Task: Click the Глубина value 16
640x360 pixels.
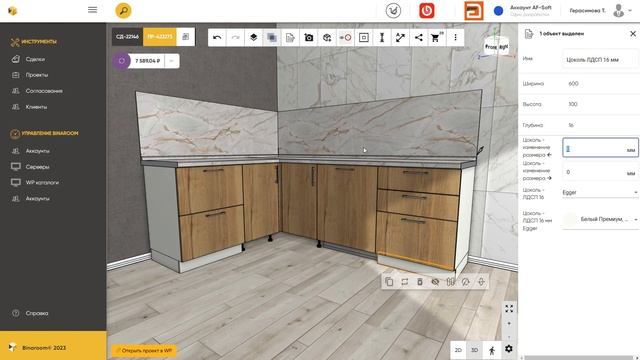Action: click(571, 125)
